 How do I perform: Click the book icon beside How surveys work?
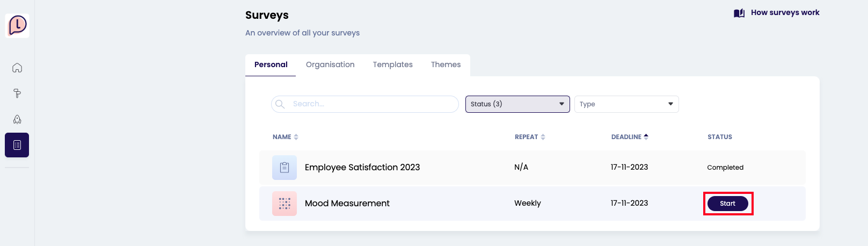pyautogui.click(x=739, y=13)
